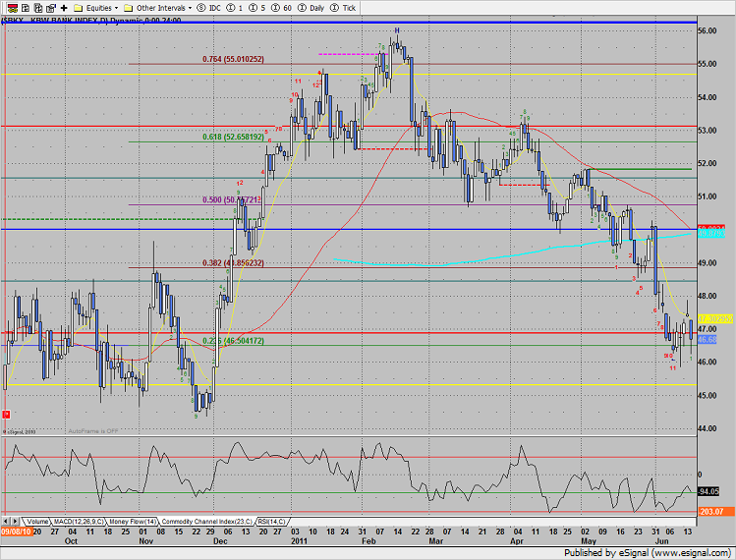This screenshot has width=736, height=560.
Task: Click the 44.00 price axis label
Action: click(708, 428)
